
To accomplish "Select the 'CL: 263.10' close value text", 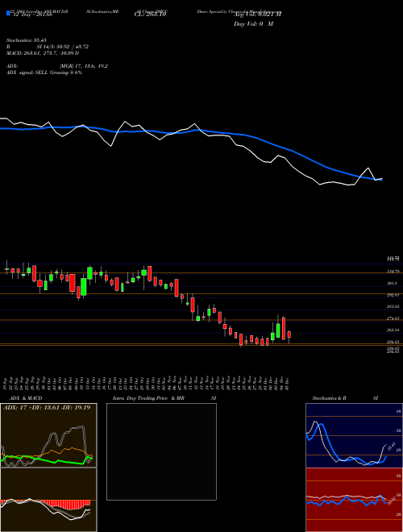I will [152, 15].
